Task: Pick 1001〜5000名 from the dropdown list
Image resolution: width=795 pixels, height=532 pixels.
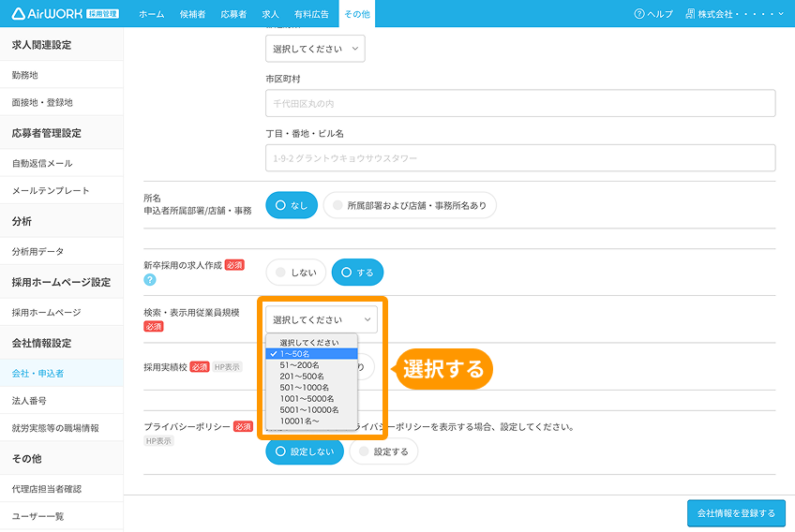Action: (x=306, y=399)
